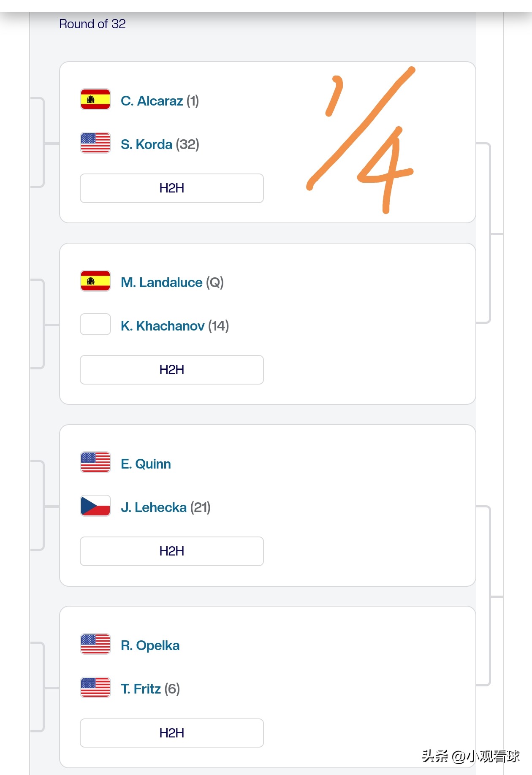This screenshot has height=775, width=532.
Task: Select J. Lehecka player name
Action: [x=154, y=507]
